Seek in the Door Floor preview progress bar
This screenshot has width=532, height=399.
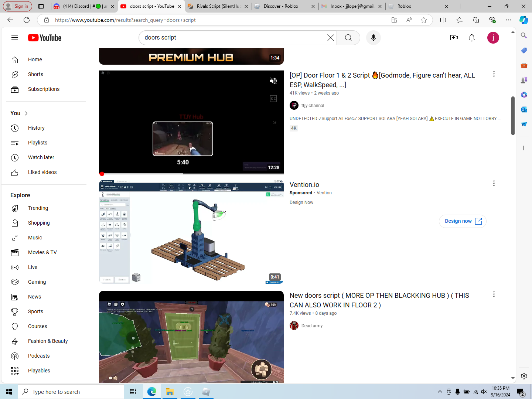pyautogui.click(x=191, y=174)
